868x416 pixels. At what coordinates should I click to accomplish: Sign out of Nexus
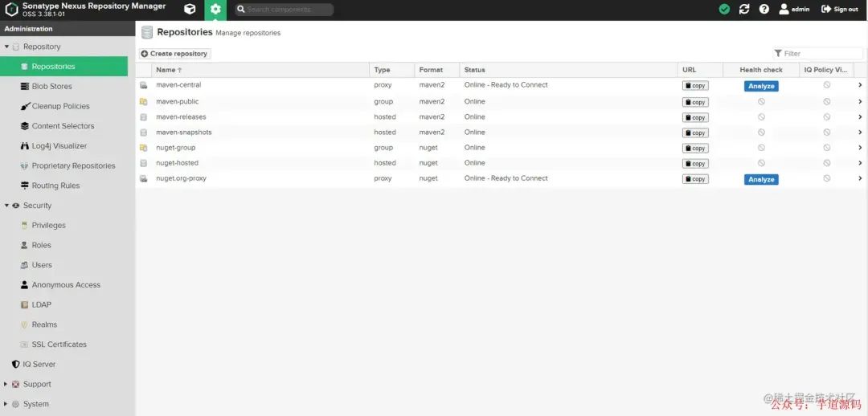pos(840,10)
